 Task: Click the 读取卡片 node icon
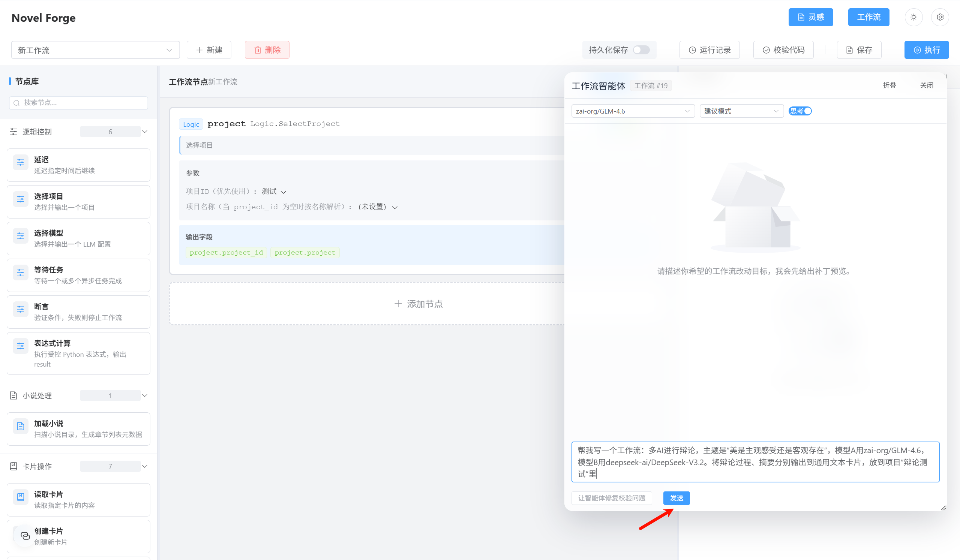coord(21,497)
